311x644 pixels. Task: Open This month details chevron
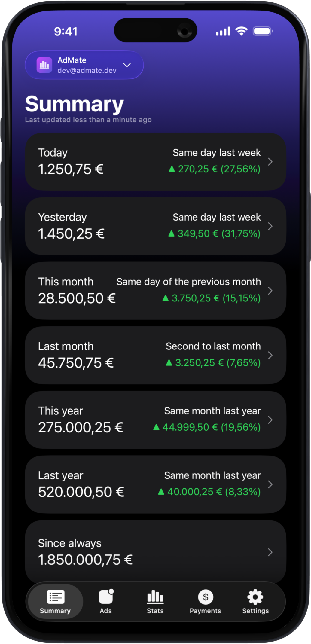tap(270, 291)
